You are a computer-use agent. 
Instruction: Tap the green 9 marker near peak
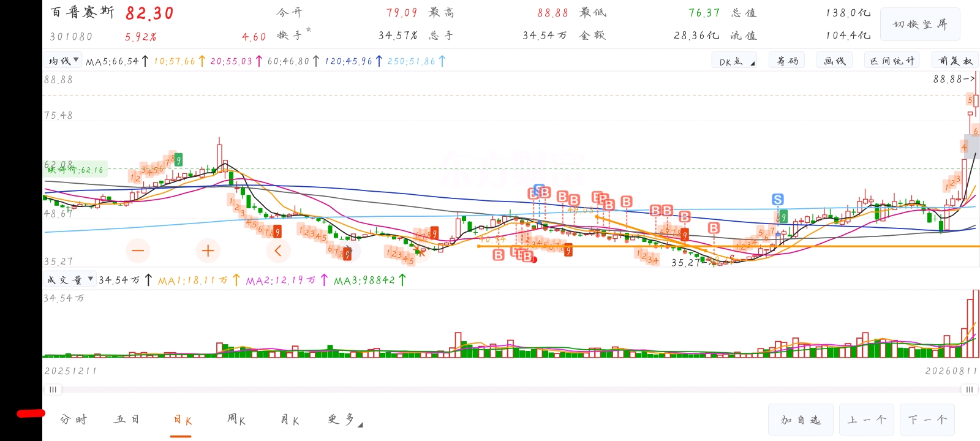coord(178,160)
